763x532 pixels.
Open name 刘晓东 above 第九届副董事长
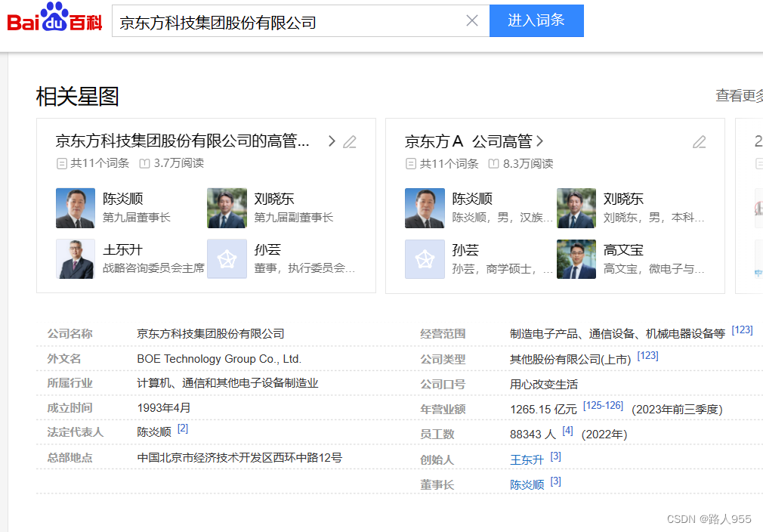(x=274, y=199)
